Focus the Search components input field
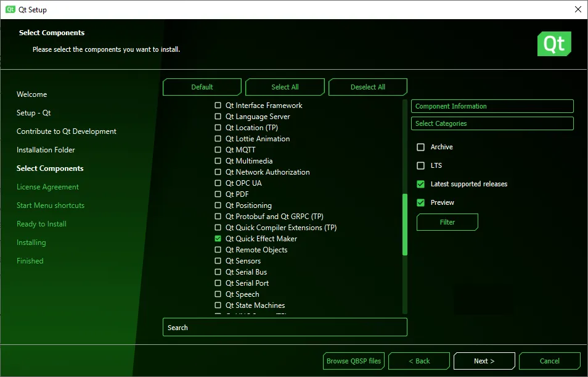This screenshot has width=588, height=377. pyautogui.click(x=285, y=328)
